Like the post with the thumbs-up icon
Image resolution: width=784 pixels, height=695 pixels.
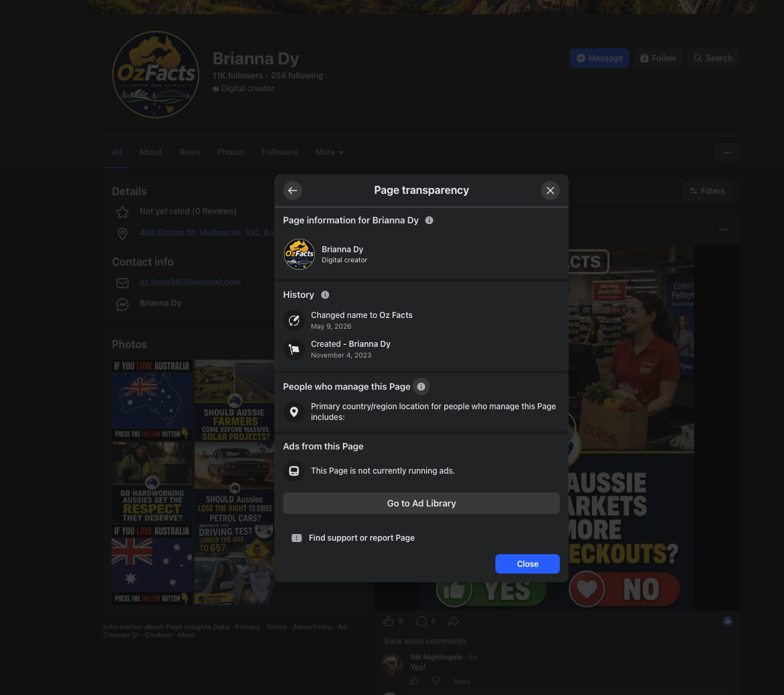click(x=389, y=621)
